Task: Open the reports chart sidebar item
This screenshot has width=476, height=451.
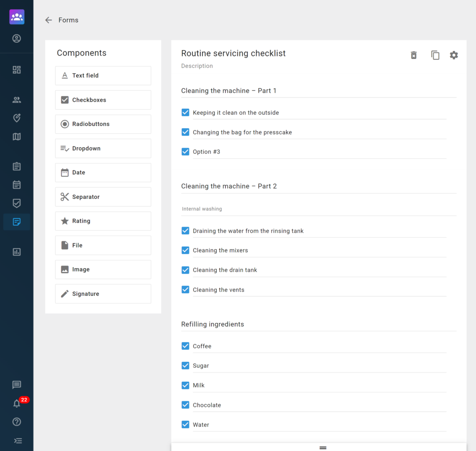Action: [x=17, y=252]
